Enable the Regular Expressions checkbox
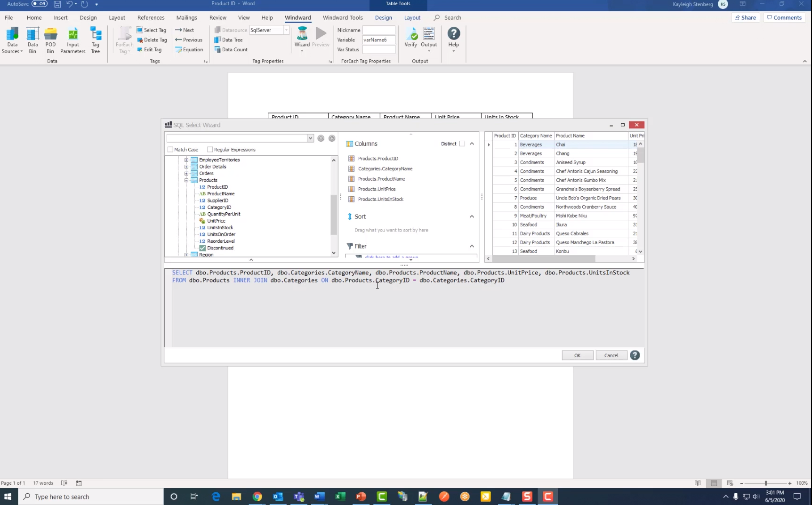812x505 pixels. pyautogui.click(x=210, y=150)
